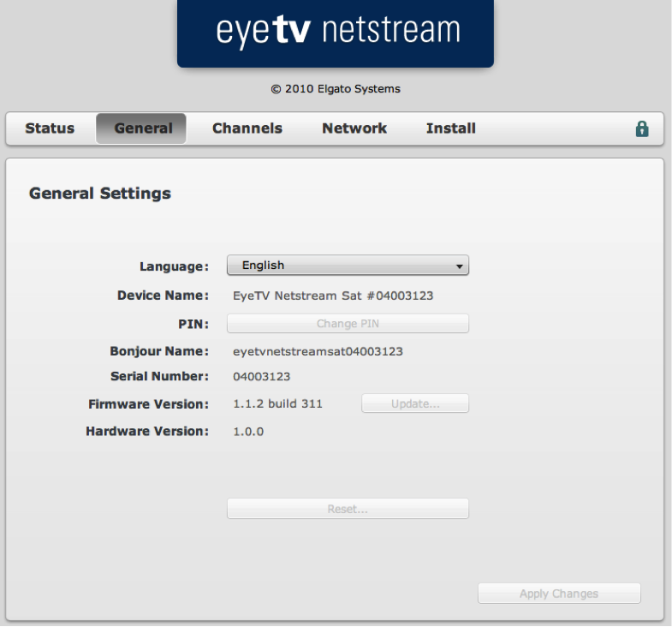Click the Change PIN button
672x627 pixels.
(348, 324)
